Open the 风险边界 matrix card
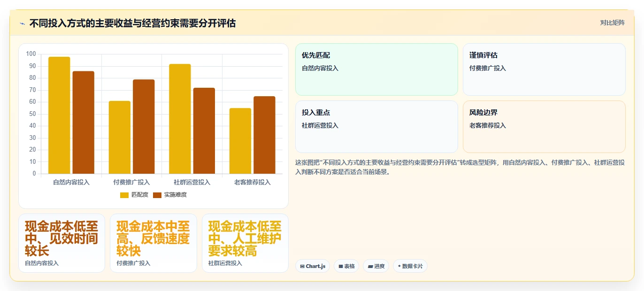 544,127
